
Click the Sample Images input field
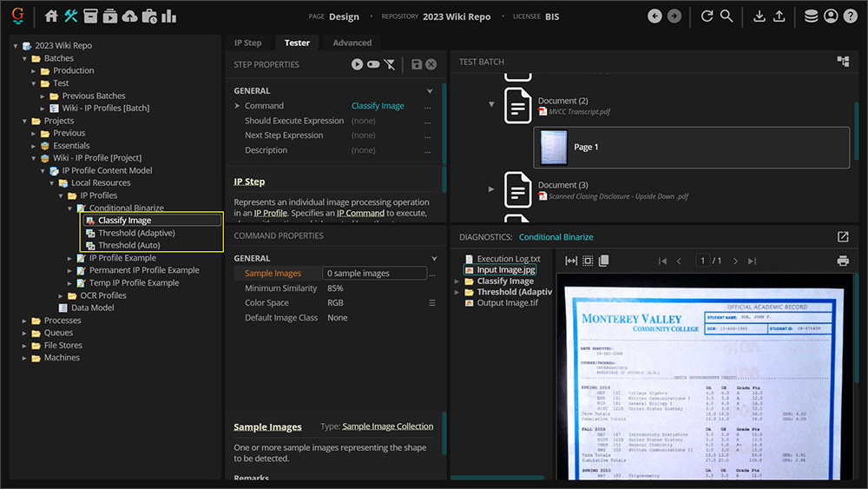(373, 274)
